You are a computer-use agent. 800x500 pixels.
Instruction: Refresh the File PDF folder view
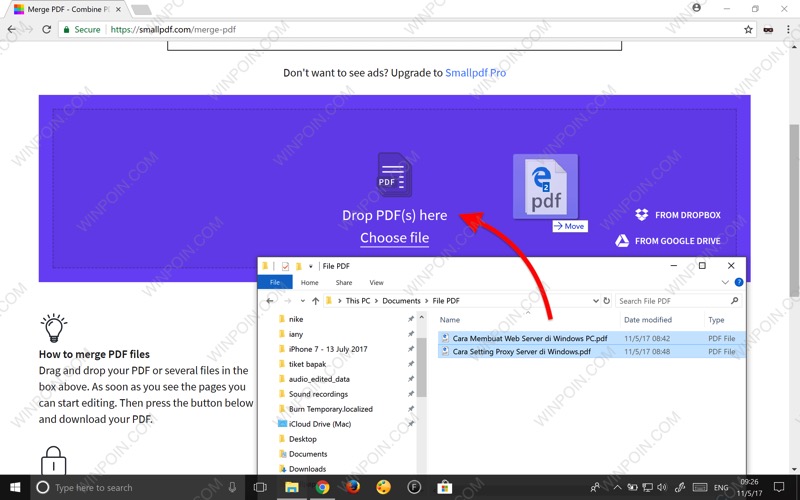(607, 301)
